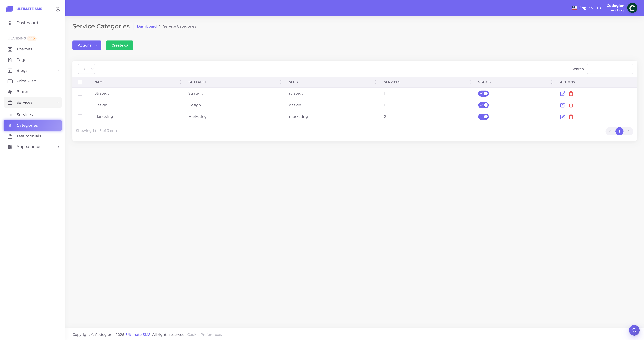The height and width of the screenshot is (340, 644).
Task: Click 'Showing 1 to 3 of 3 entries' text
Action: coord(99,131)
